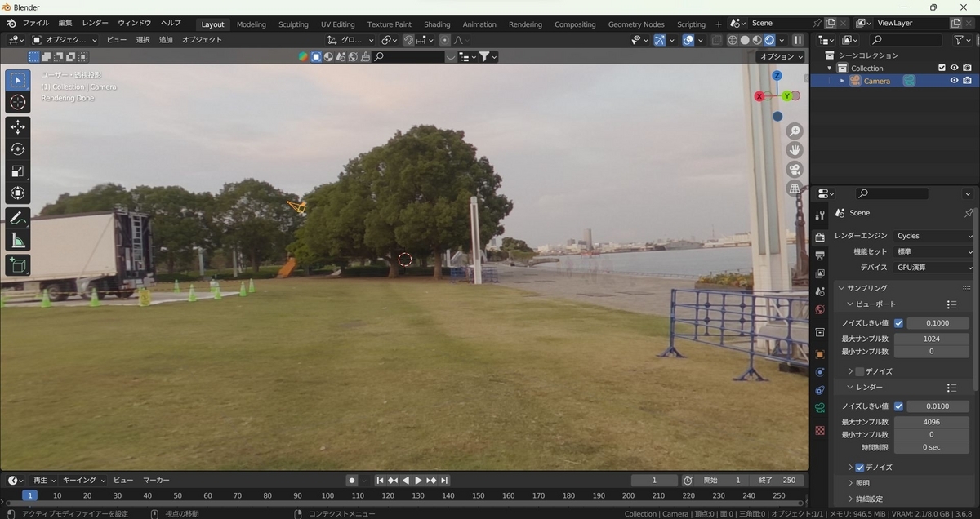Open the World properties tab
The image size is (980, 519).
(820, 310)
